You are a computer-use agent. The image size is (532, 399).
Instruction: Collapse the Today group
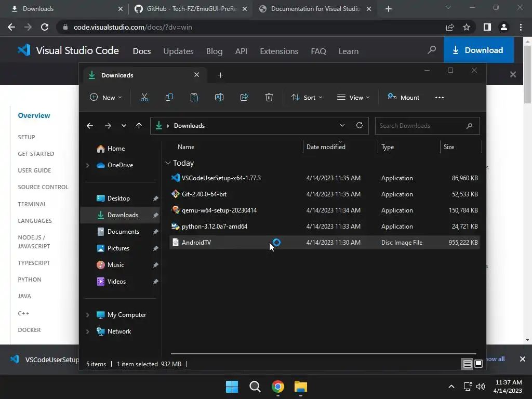[168, 163]
